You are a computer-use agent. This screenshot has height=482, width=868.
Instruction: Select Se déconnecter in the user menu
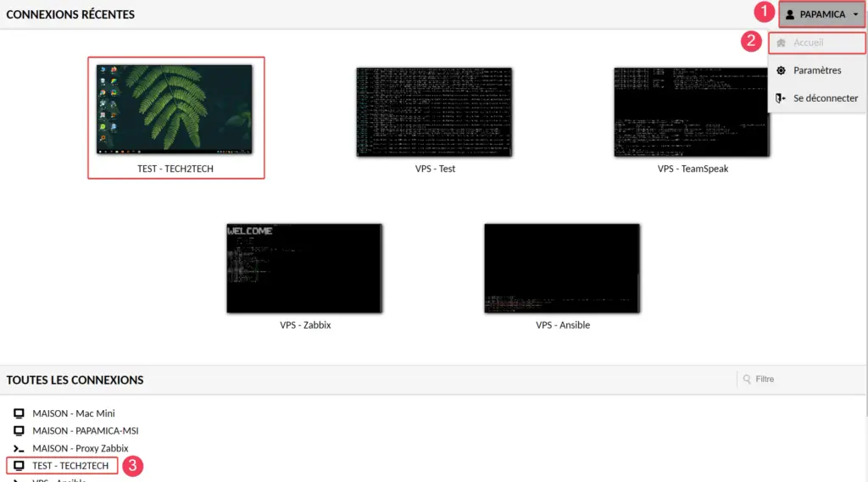click(x=825, y=98)
